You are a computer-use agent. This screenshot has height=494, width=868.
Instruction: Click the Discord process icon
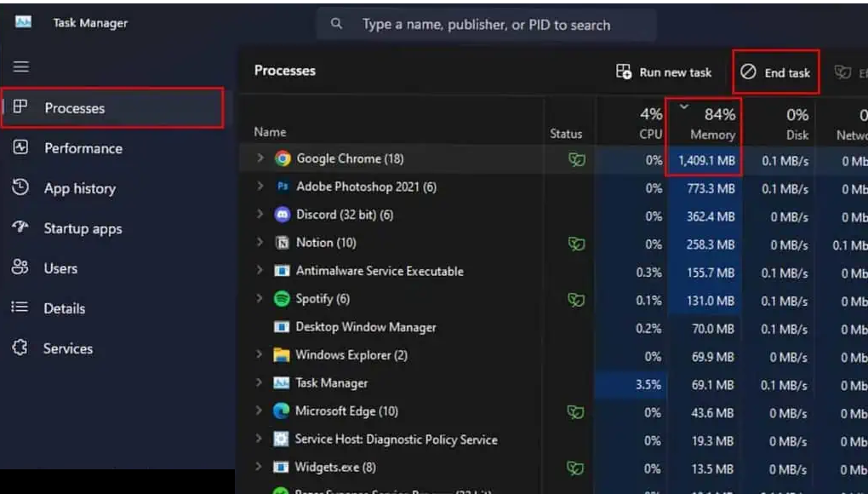click(x=283, y=215)
